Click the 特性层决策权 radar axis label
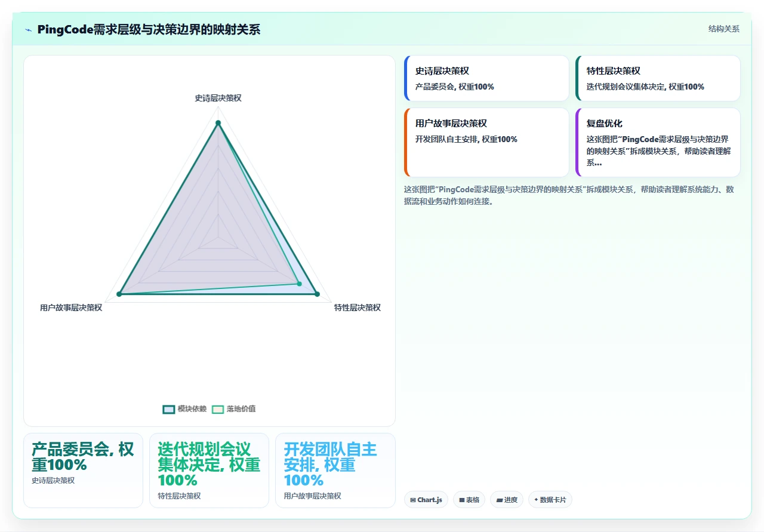Viewport: 764px width, 532px height. 358,307
